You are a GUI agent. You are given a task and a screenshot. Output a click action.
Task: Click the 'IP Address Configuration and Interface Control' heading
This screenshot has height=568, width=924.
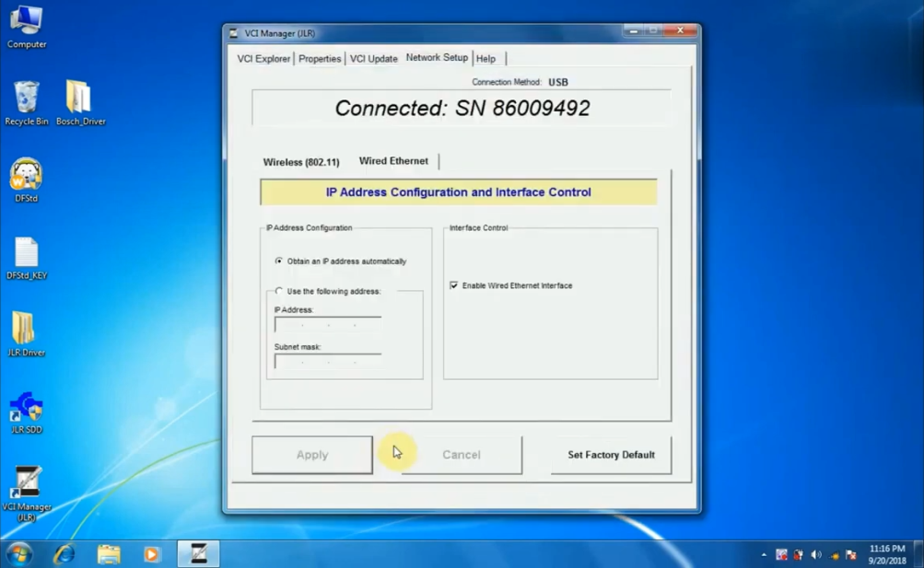tap(459, 192)
